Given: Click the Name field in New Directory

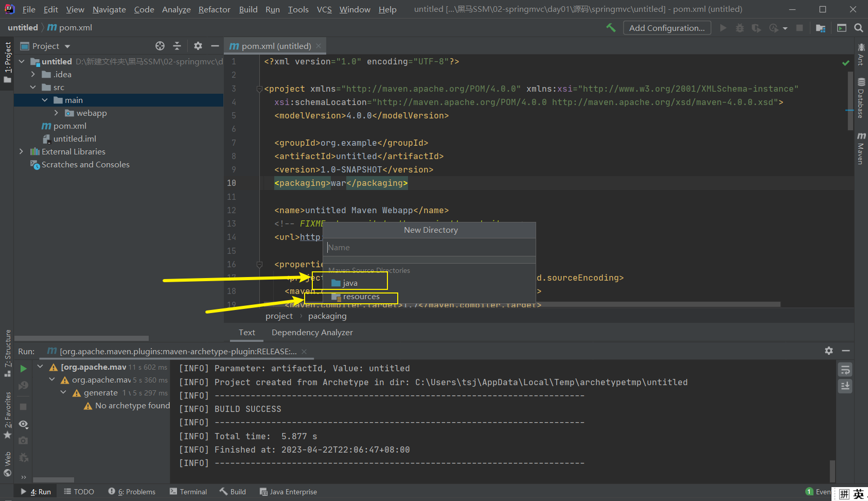Looking at the screenshot, I should (430, 247).
